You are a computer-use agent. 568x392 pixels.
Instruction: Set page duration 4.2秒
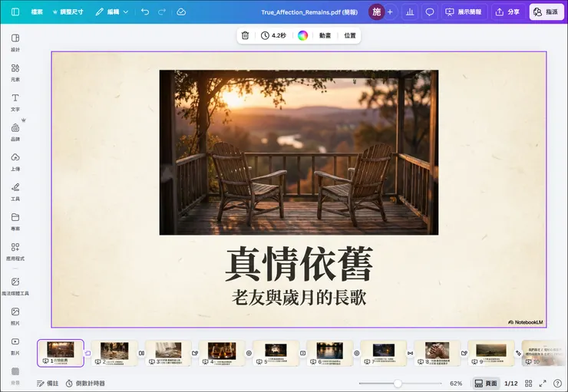tap(273, 35)
